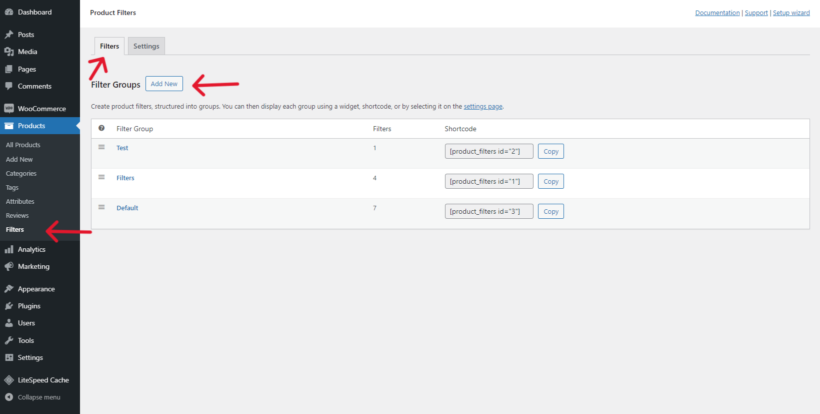The height and width of the screenshot is (414, 820).
Task: Click the Collapse menu arrow icon
Action: point(8,397)
